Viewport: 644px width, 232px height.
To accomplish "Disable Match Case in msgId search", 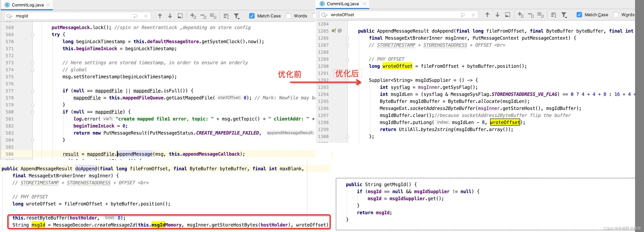I will [252, 16].
